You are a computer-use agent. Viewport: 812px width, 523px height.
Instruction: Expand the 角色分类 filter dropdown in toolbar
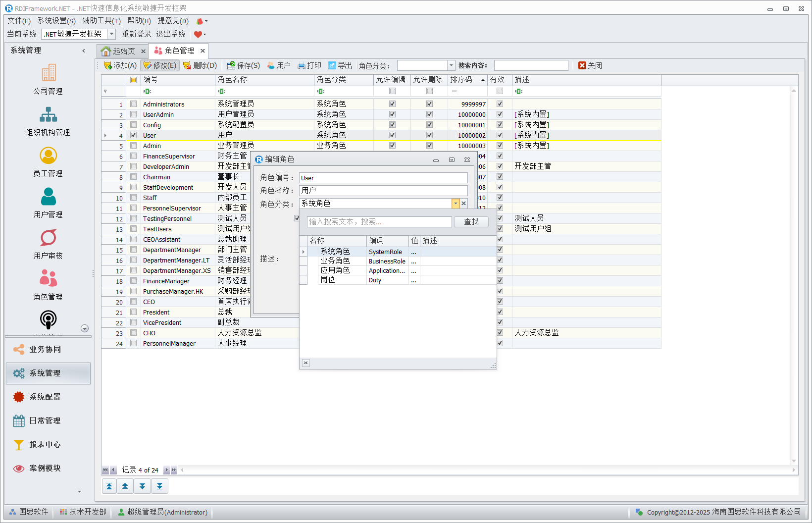pos(451,65)
